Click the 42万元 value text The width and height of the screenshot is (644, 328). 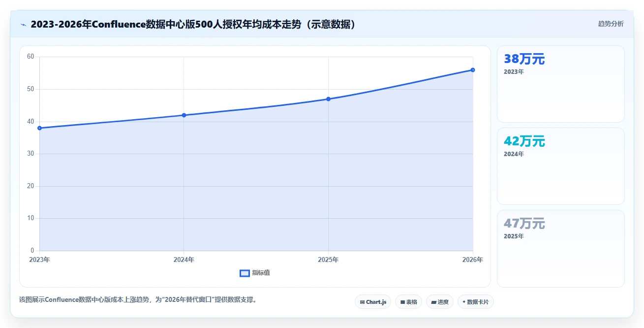524,141
